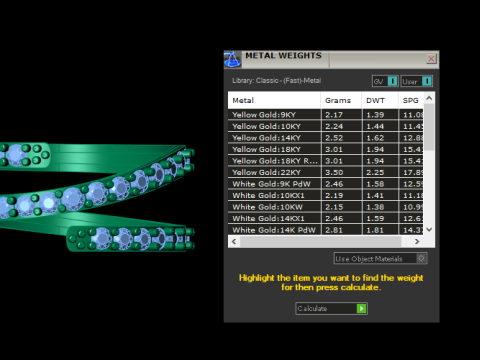The height and width of the screenshot is (360, 480).
Task: Select the Yellow Gold:9KY row
Action: [x=326, y=115]
